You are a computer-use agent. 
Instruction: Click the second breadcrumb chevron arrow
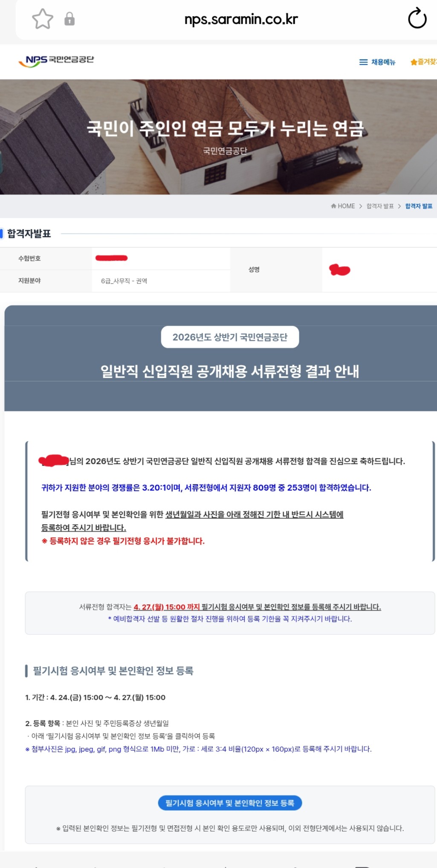[x=399, y=206]
